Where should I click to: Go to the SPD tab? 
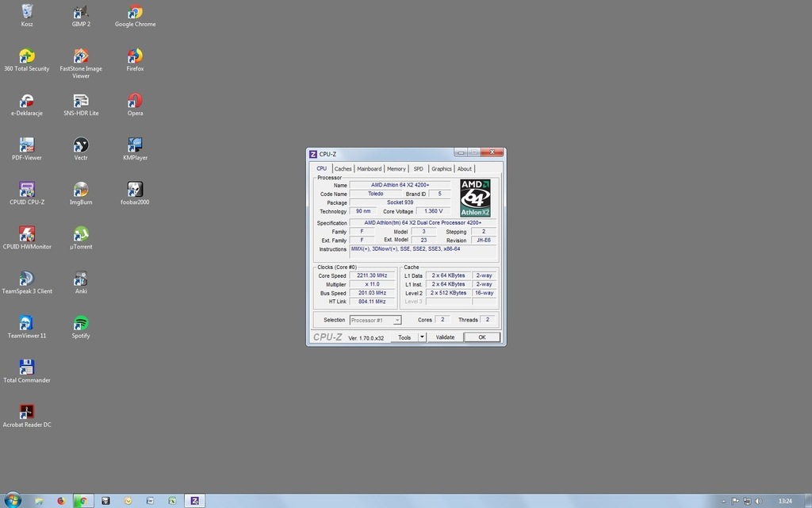point(419,169)
